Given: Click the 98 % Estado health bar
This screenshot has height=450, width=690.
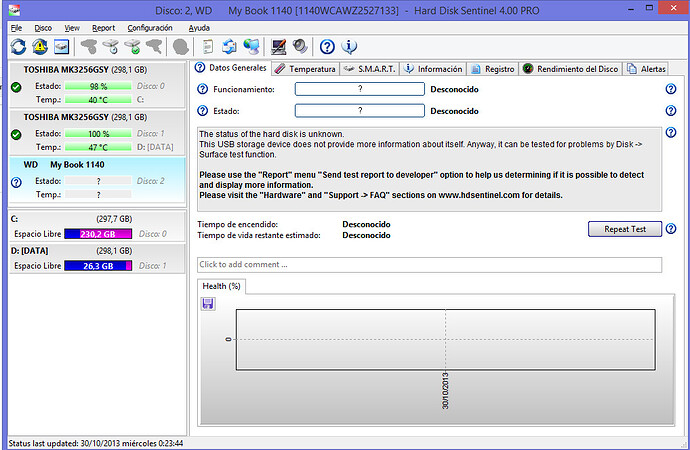Looking at the screenshot, I should tap(98, 86).
